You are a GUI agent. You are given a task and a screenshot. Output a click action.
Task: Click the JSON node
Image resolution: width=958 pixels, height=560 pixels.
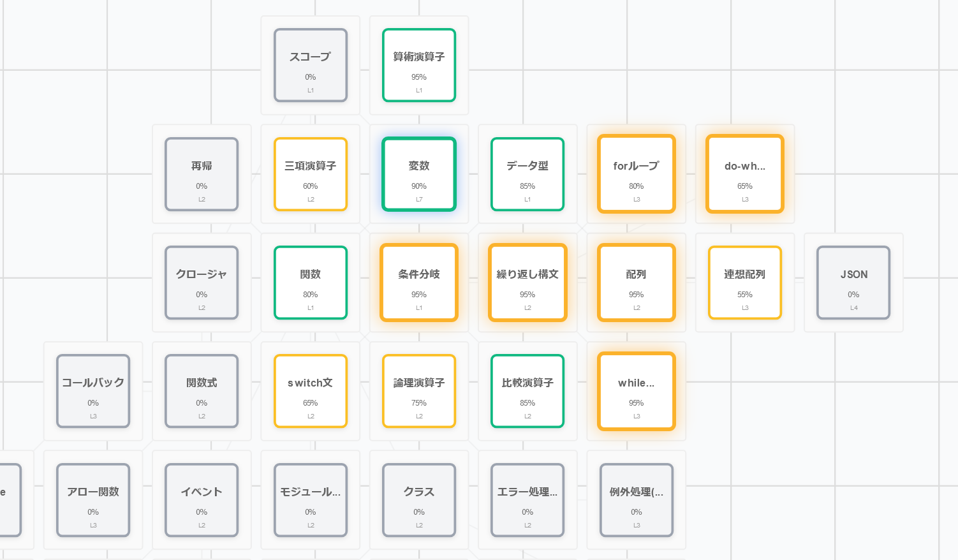click(x=853, y=283)
